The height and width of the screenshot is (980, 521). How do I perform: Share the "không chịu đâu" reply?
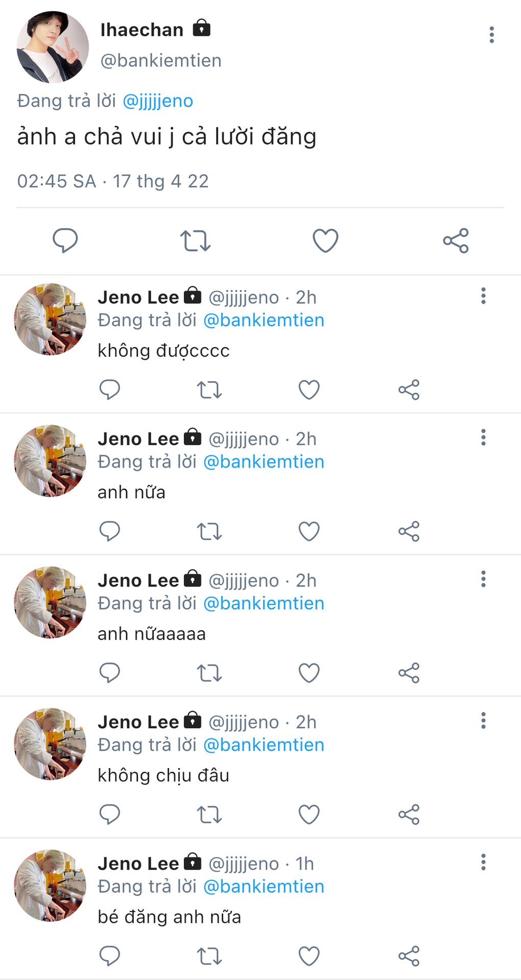(409, 815)
